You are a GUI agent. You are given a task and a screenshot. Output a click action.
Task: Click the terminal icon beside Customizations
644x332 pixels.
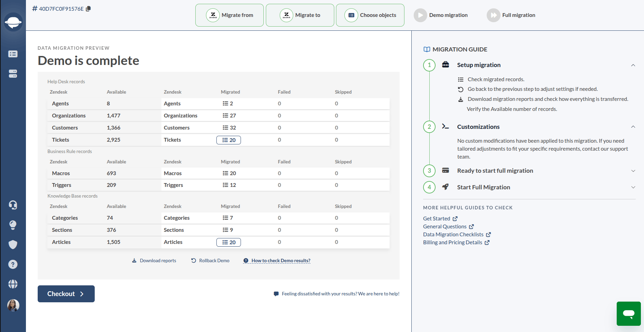(446, 126)
